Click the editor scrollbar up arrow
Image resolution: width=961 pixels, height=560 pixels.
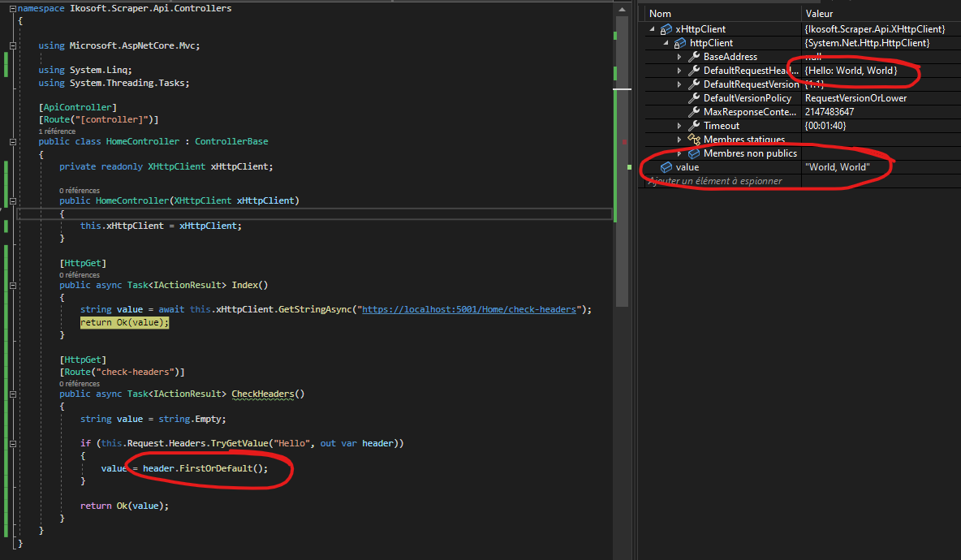622,9
